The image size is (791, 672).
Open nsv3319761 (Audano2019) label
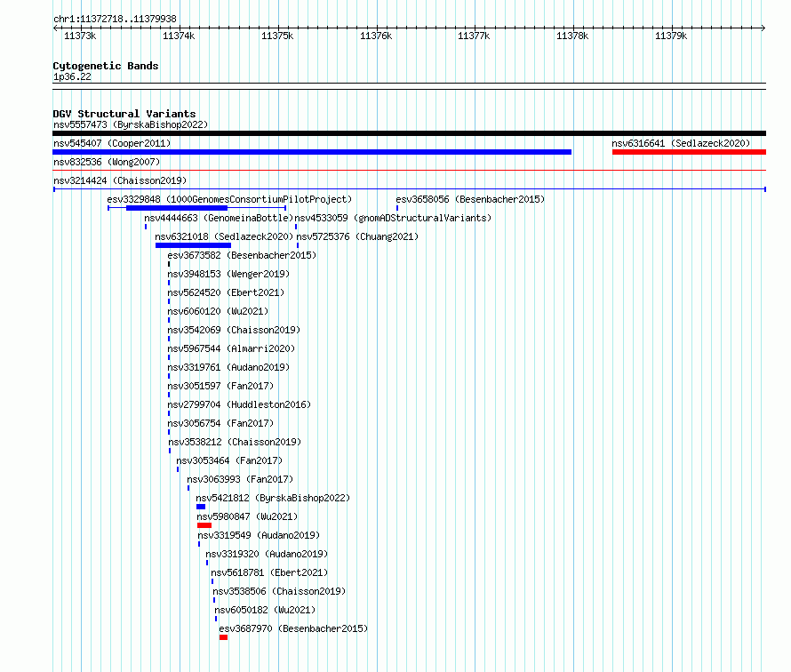[x=228, y=367]
